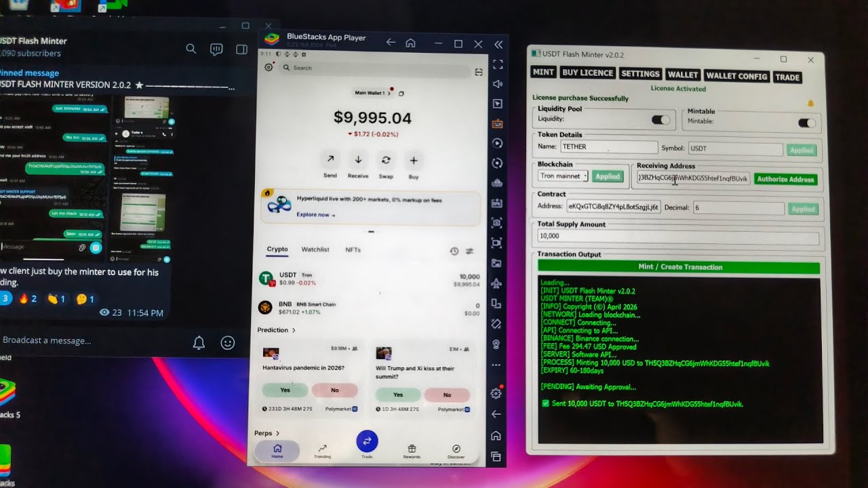
Task: Open the WALLET CONFIG tab
Action: tap(736, 76)
